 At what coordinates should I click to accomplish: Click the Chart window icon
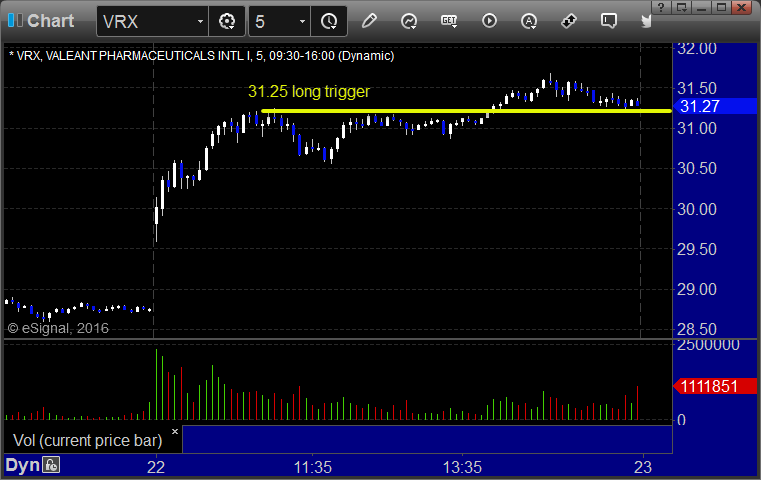[15, 21]
